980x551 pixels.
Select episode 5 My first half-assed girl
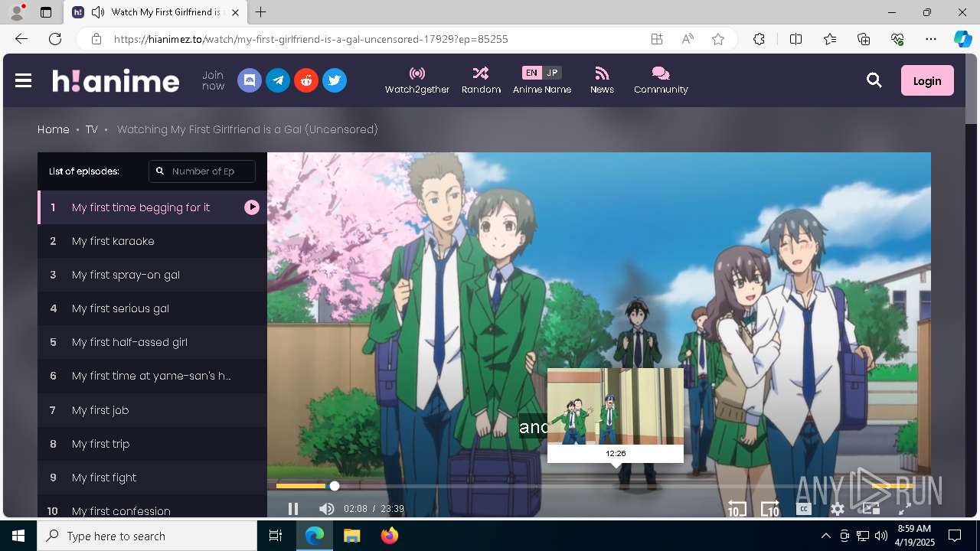point(152,342)
